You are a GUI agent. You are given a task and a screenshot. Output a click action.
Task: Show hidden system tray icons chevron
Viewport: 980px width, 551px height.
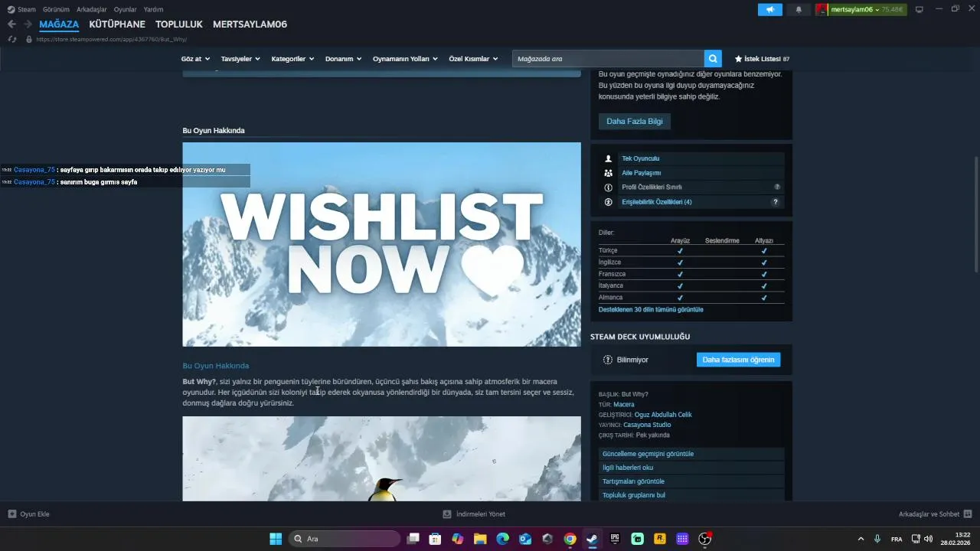point(861,539)
